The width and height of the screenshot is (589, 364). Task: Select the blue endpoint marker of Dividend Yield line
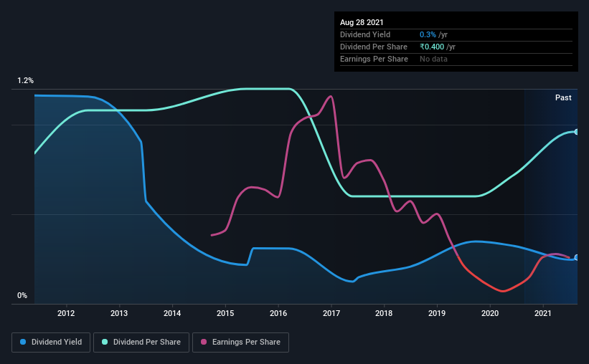(576, 257)
